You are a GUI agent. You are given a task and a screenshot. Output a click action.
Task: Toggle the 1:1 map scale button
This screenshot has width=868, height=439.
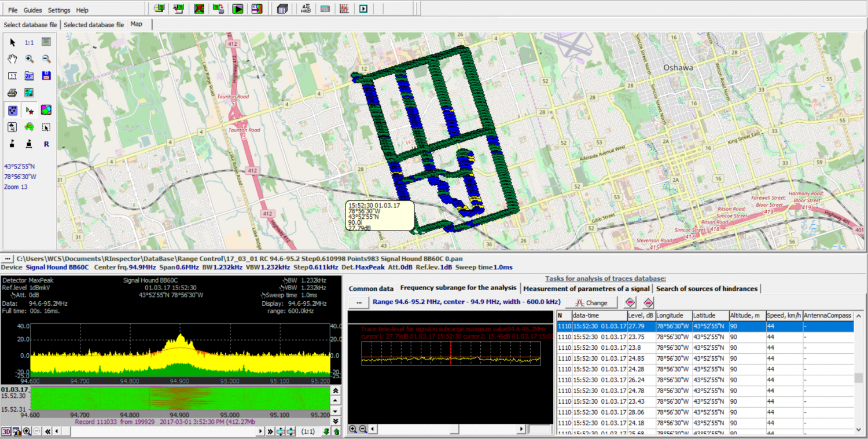tap(29, 42)
